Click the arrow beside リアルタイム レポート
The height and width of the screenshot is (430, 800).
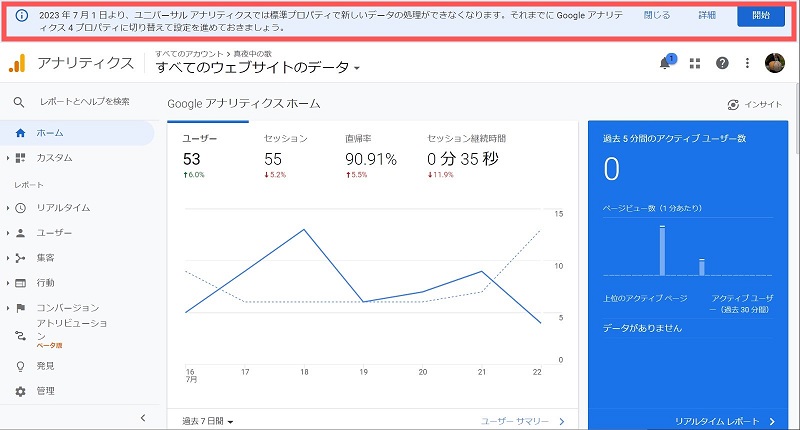click(772, 421)
